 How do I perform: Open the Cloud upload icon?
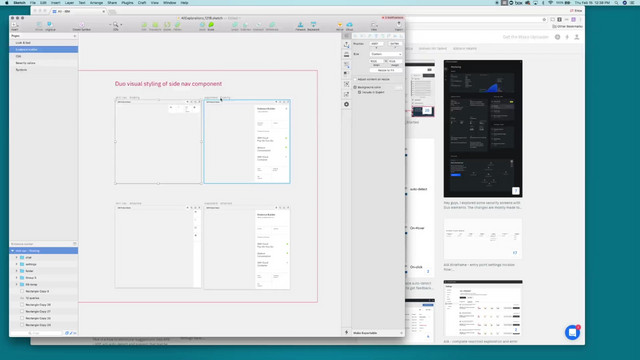tap(349, 26)
